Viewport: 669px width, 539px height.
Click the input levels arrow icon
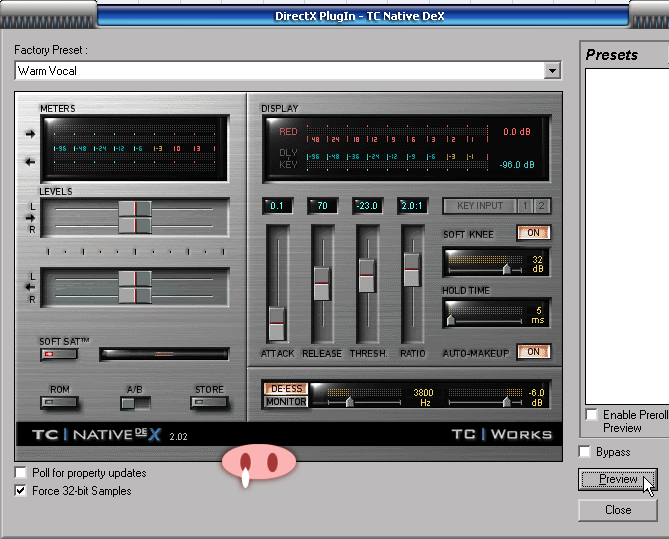point(30,218)
